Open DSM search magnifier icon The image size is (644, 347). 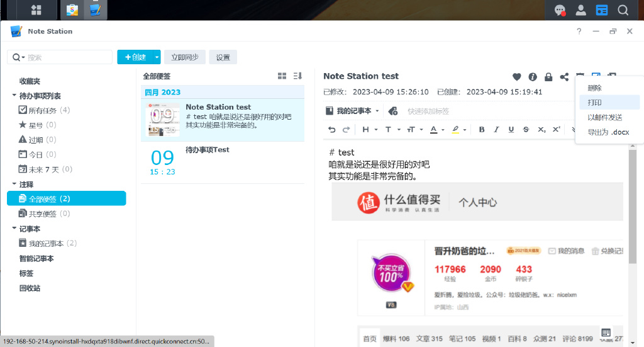(623, 10)
